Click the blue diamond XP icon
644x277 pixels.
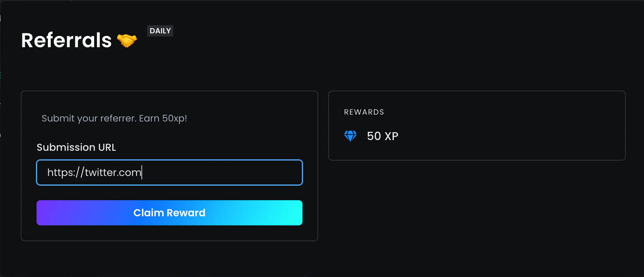click(350, 136)
